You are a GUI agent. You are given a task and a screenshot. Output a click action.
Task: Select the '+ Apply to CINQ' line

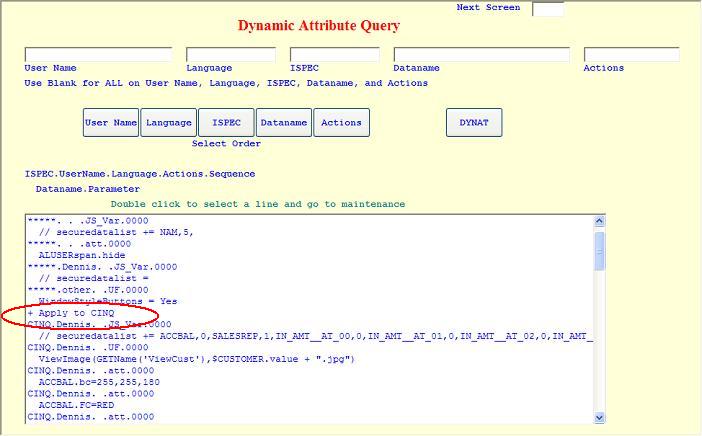[x=70, y=313]
